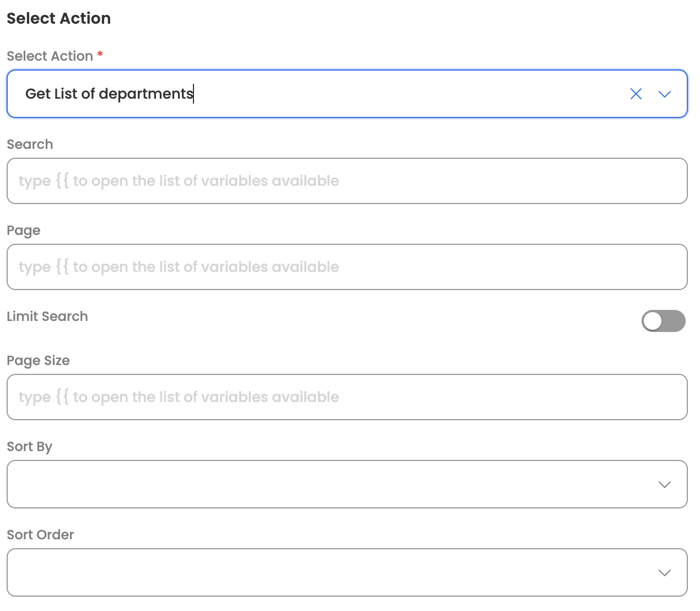This screenshot has width=700, height=611.
Task: Click the "Page Size" field label
Action: click(38, 361)
